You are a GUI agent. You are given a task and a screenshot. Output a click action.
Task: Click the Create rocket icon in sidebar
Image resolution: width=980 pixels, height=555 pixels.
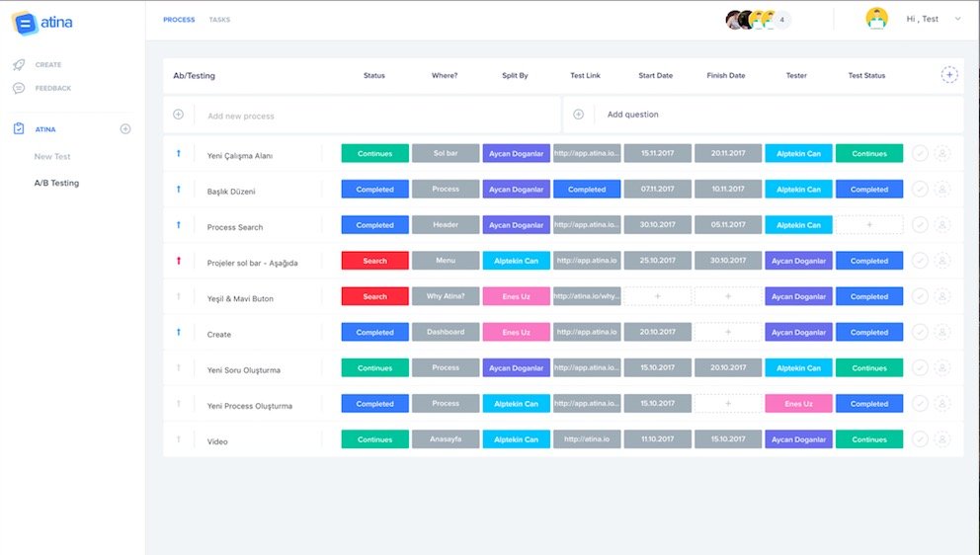point(19,65)
